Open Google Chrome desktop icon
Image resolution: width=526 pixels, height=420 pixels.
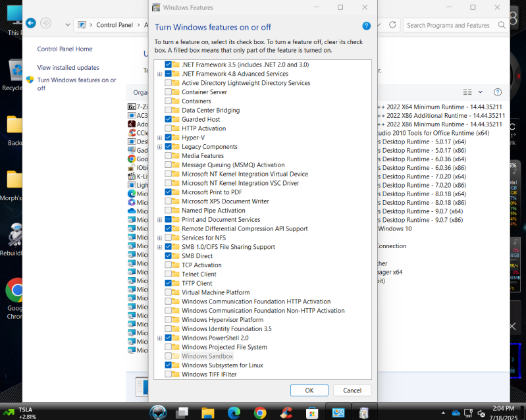[14, 299]
